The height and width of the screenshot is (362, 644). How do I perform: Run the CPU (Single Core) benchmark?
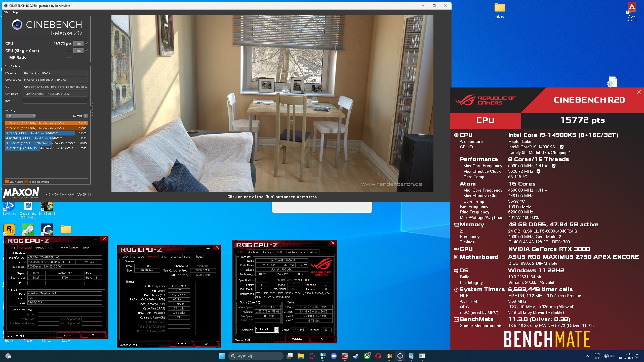(x=78, y=51)
